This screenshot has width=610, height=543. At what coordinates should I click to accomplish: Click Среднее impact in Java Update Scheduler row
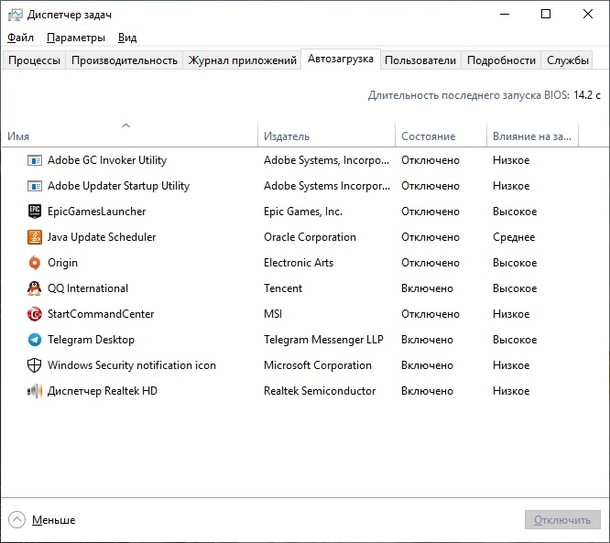tap(514, 237)
